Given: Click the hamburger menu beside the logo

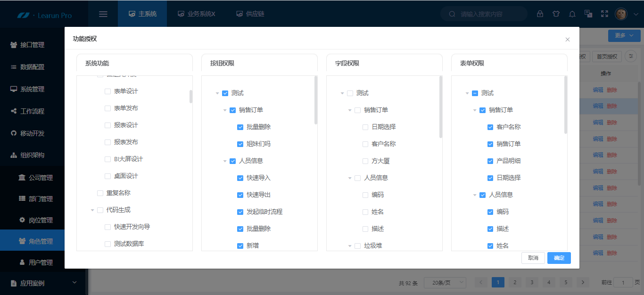Looking at the screenshot, I should coord(103,14).
